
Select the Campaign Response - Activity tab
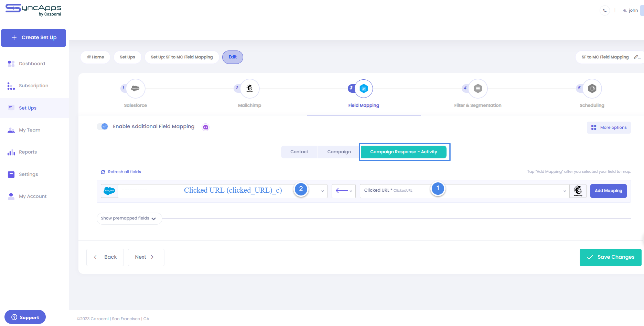[x=404, y=152]
